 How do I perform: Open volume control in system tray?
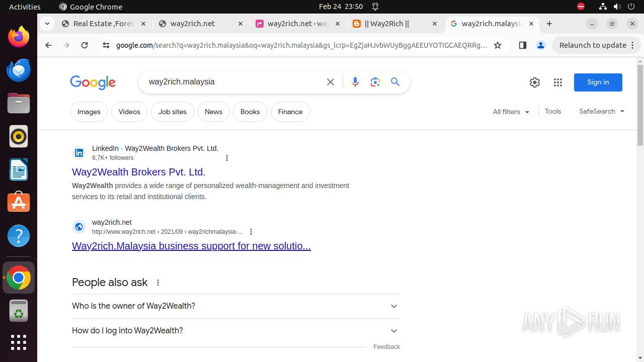point(617,7)
